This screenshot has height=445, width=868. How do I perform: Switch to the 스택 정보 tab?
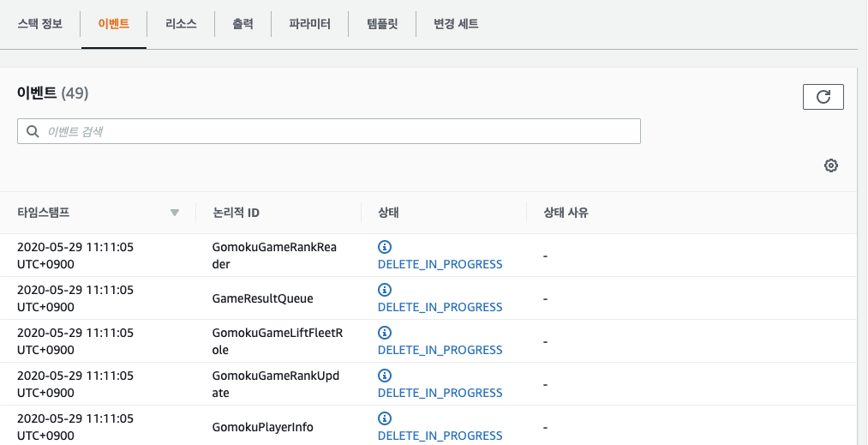click(40, 24)
